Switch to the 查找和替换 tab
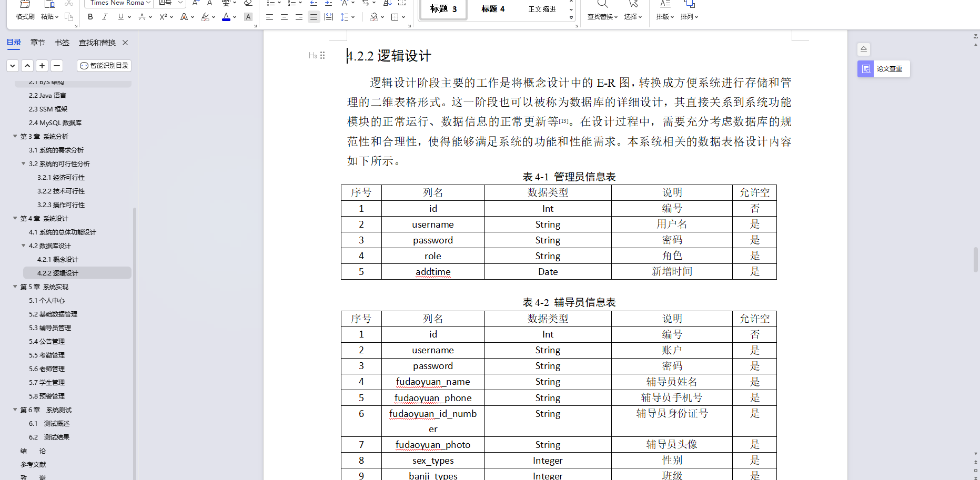 tap(97, 43)
